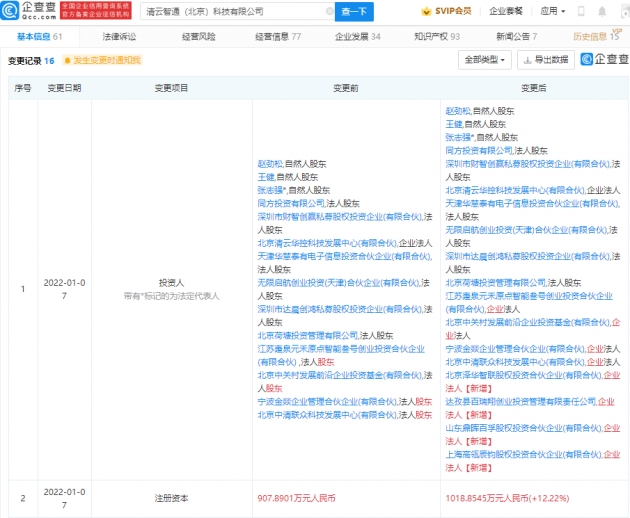Switch to 新闻公告 tab

517,37
